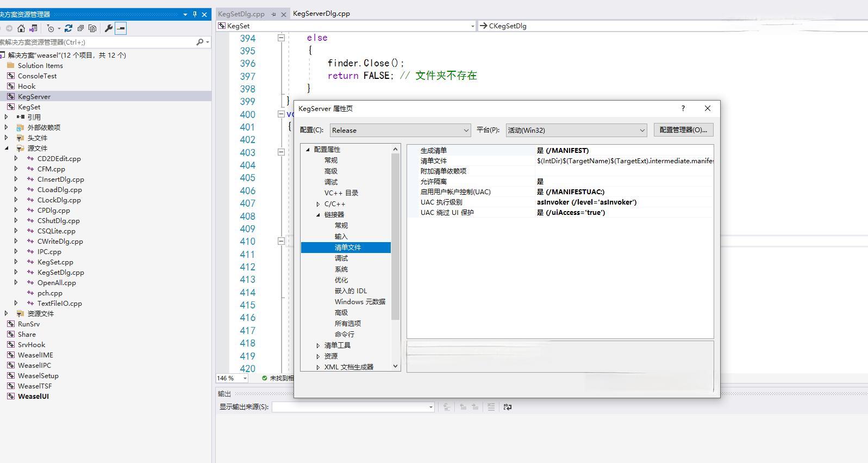Select 输入 under 链接器
This screenshot has width=868, height=463.
pos(341,237)
